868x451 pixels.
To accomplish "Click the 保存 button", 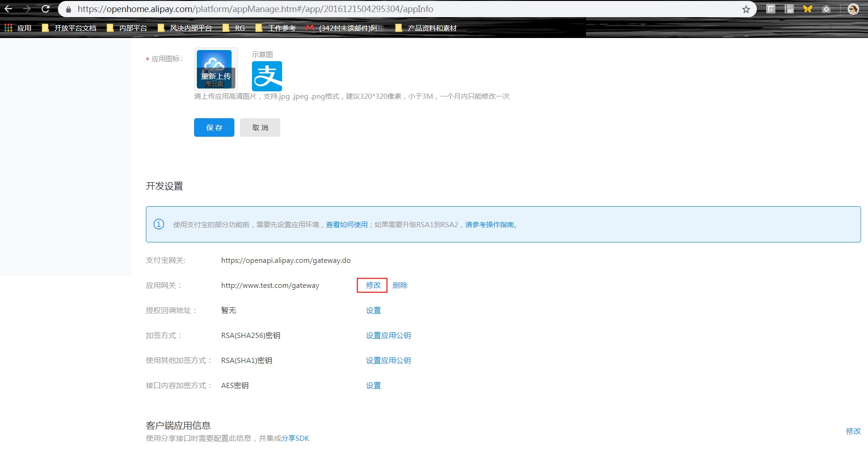I will coord(214,127).
